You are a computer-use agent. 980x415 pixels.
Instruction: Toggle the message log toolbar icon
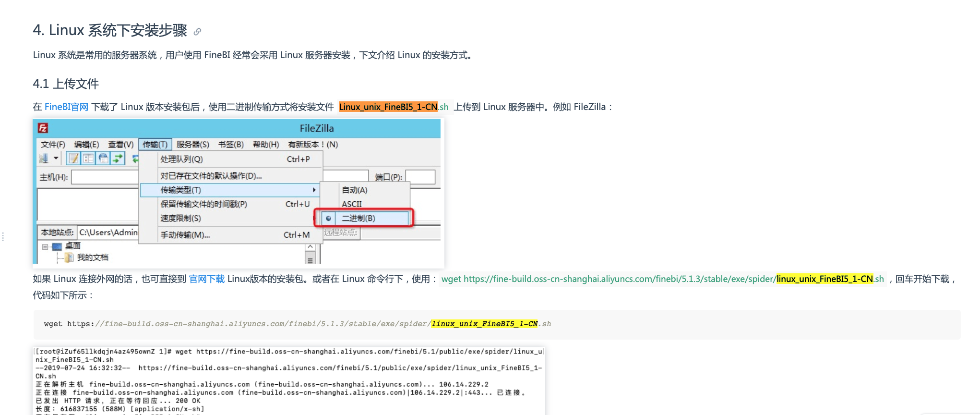click(x=73, y=158)
